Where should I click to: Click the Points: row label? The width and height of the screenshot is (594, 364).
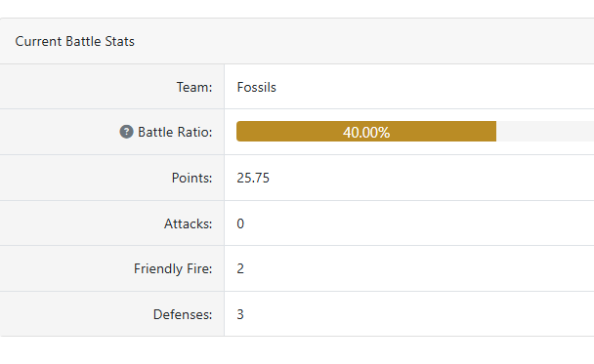click(x=192, y=178)
